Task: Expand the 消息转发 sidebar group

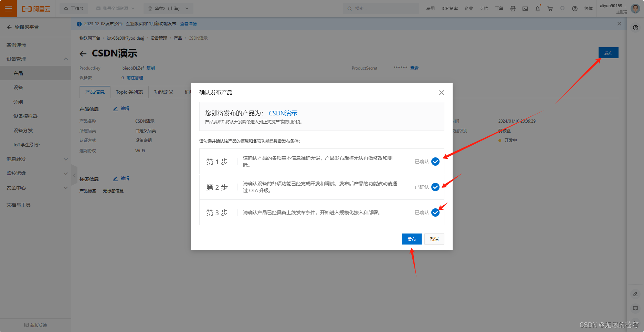Action: coord(35,159)
